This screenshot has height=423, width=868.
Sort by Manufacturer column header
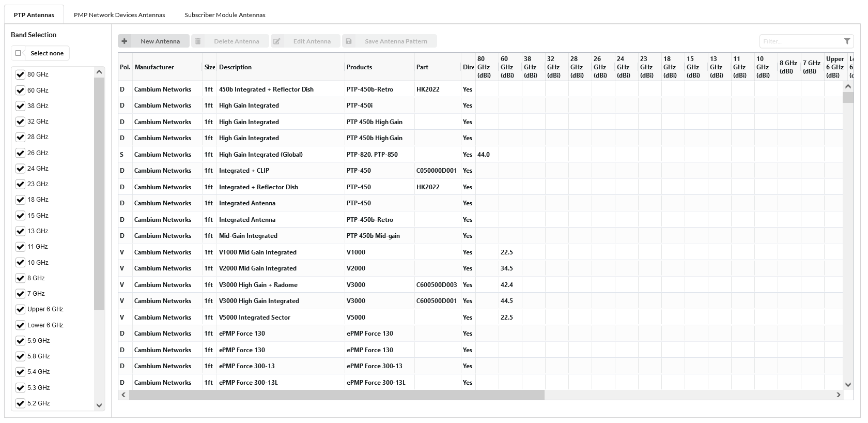point(167,67)
